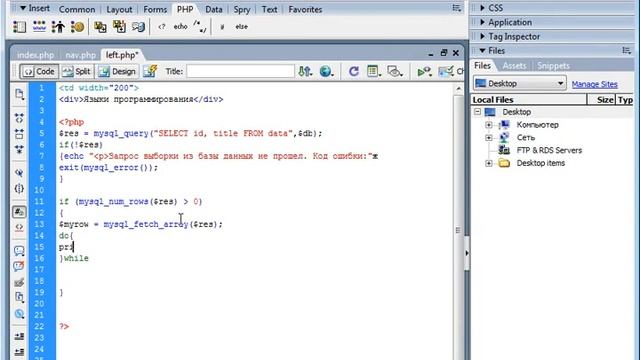Open the Spry insert tab
Image resolution: width=640 pixels, height=360 pixels.
pyautogui.click(x=242, y=9)
